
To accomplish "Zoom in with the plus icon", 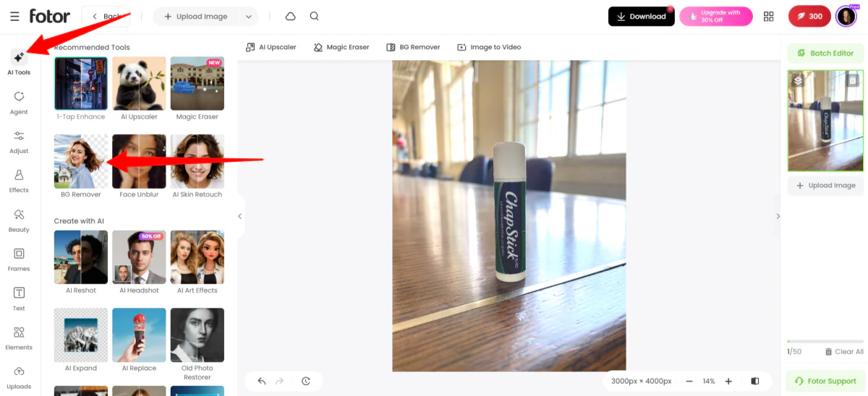I will 728,381.
